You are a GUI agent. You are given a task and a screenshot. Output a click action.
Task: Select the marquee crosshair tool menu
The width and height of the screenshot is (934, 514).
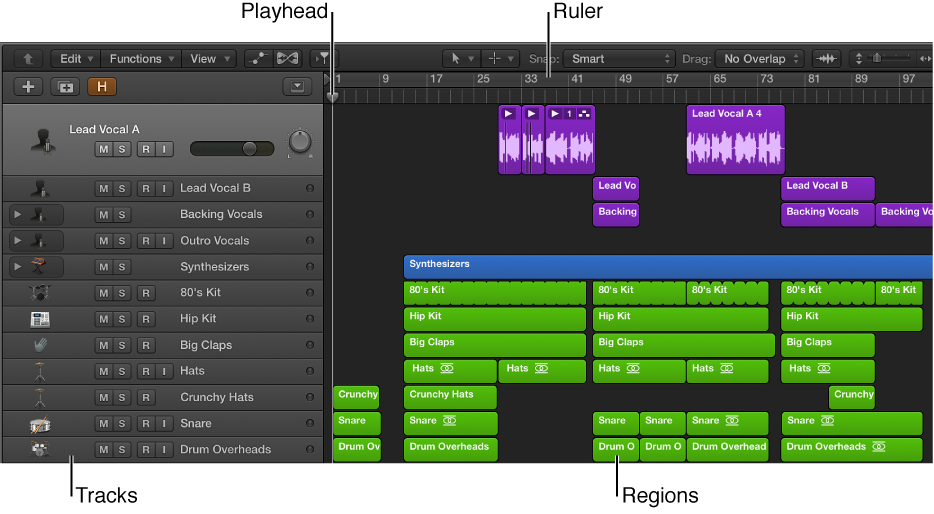[500, 58]
